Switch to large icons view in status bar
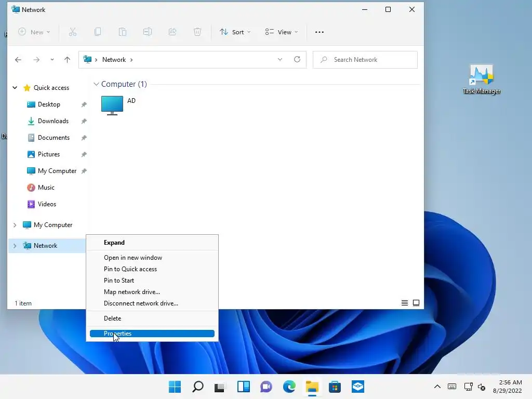 click(x=416, y=303)
